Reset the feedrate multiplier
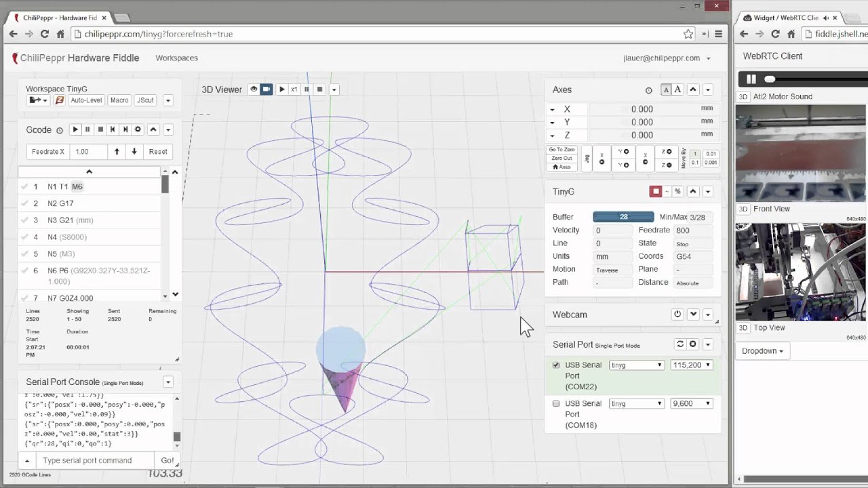Screen dimensions: 868x488 [x=158, y=152]
